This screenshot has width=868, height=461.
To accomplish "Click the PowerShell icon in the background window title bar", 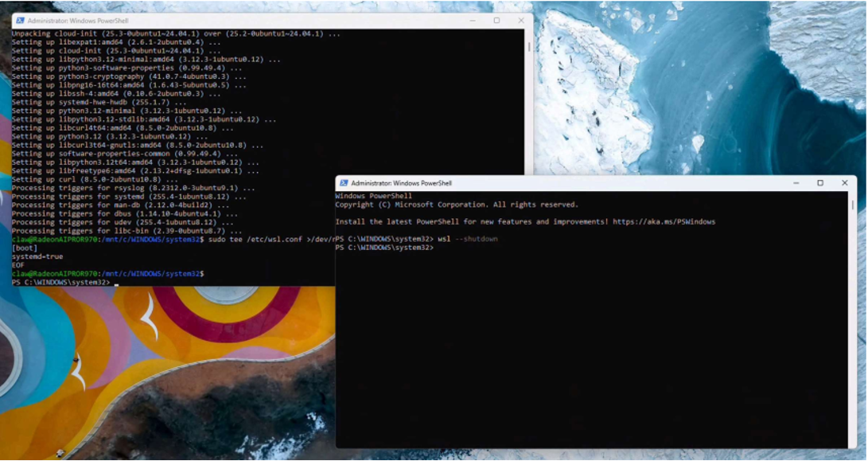I will click(20, 20).
